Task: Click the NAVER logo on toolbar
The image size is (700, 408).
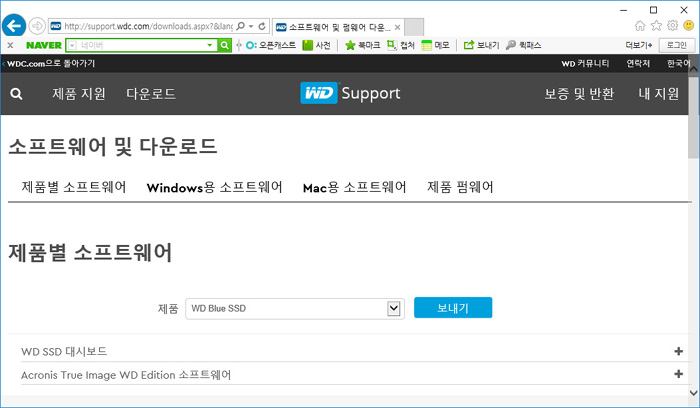Action: 44,45
